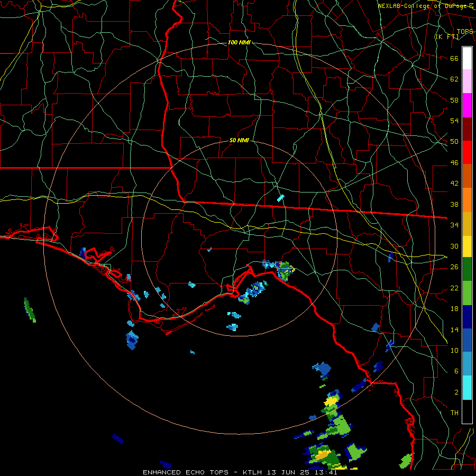Click the light green legend swatch near 22

tap(467, 293)
